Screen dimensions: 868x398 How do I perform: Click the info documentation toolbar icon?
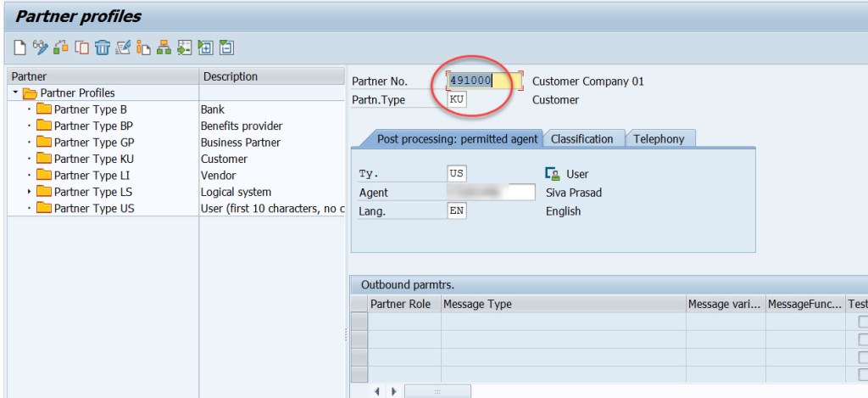[143, 48]
